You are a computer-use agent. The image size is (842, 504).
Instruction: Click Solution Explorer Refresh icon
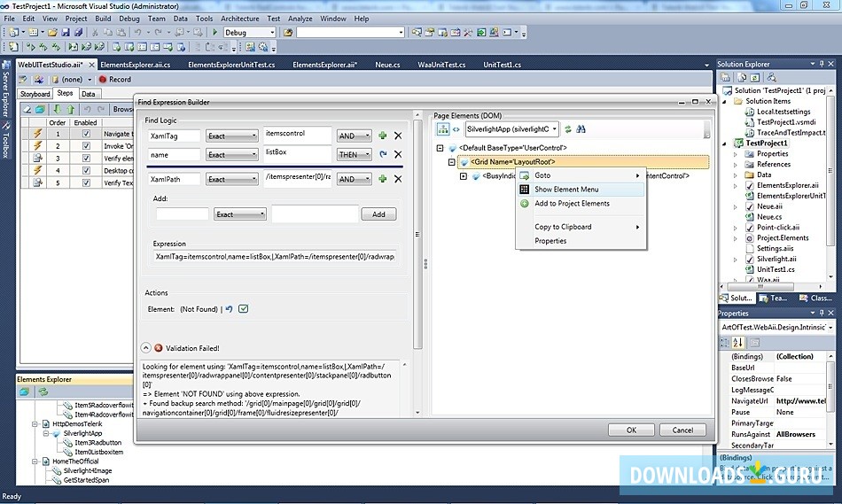tap(755, 77)
